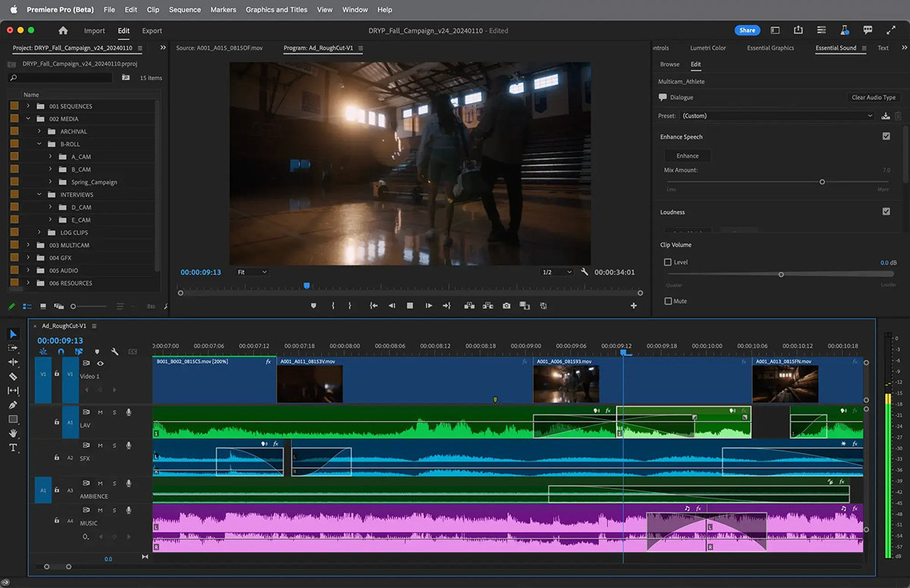Screen dimensions: 910x588
Task: Open the Preset (Custom) dropdown
Action: (777, 116)
